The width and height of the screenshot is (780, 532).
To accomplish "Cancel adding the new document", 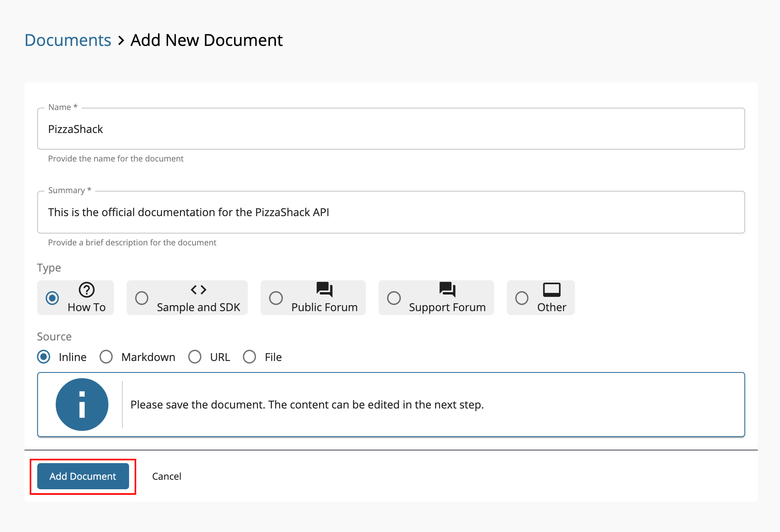I will click(x=166, y=476).
